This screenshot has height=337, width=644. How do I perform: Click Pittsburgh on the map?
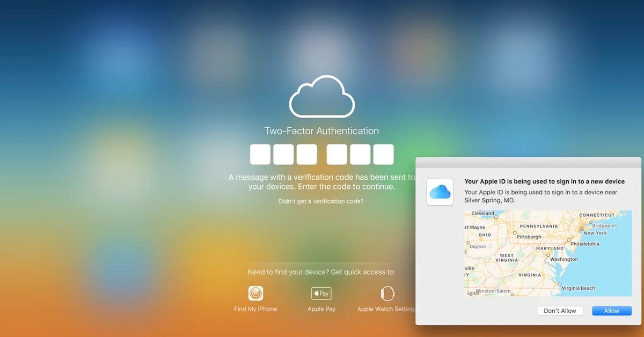pyautogui.click(x=529, y=237)
